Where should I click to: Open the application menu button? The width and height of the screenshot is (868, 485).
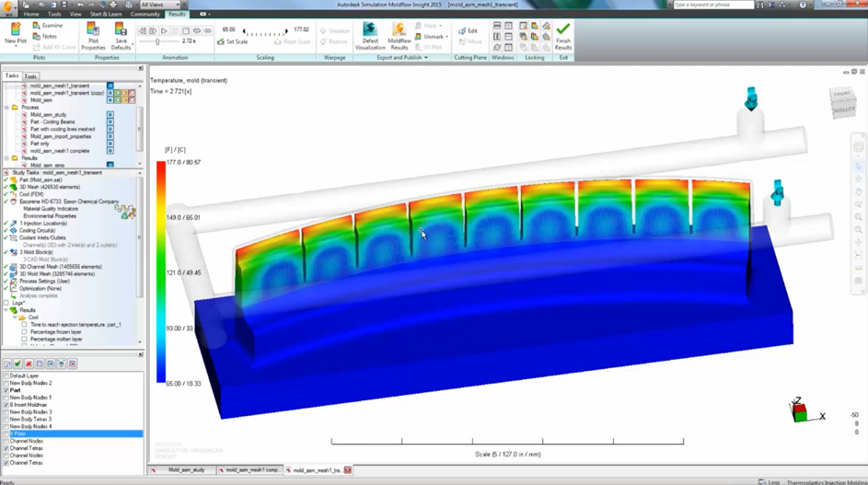coord(7,7)
